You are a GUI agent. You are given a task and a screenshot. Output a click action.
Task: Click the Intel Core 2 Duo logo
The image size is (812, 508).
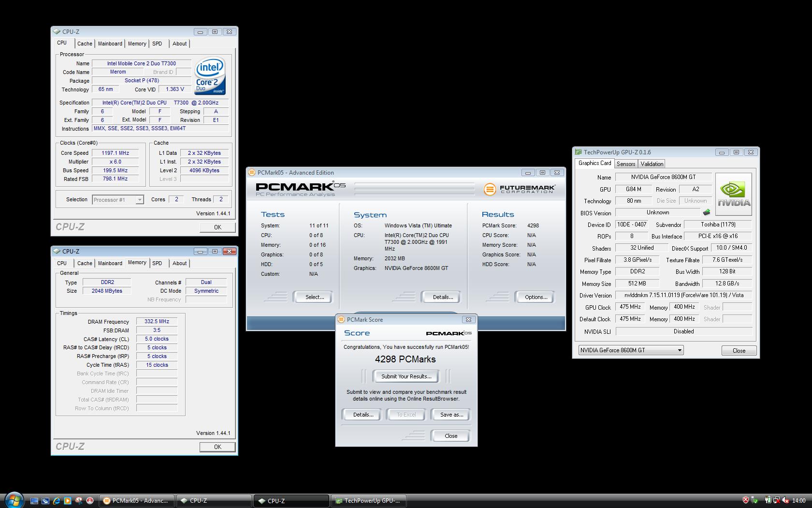point(210,76)
